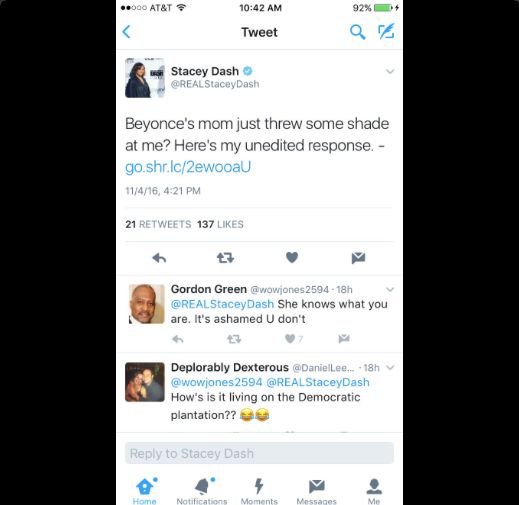This screenshot has height=505, width=519.
Task: Open search with the magnifier icon
Action: pyautogui.click(x=357, y=32)
